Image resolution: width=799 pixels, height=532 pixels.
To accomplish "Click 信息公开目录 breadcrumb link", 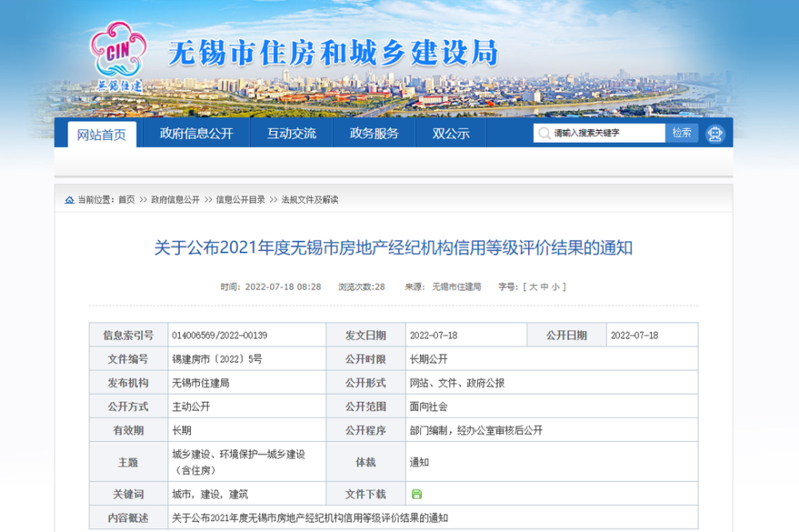I will click(240, 200).
